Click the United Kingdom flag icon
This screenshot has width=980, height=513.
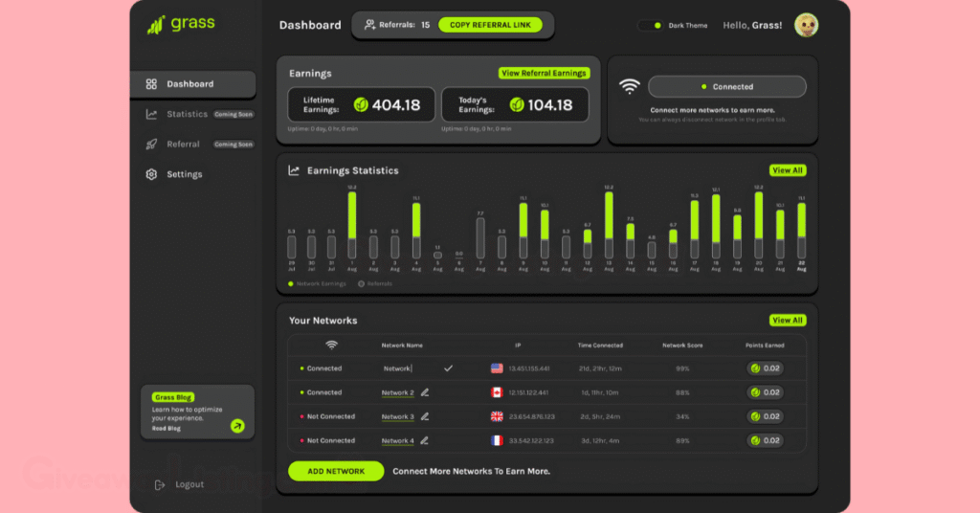coord(497,416)
